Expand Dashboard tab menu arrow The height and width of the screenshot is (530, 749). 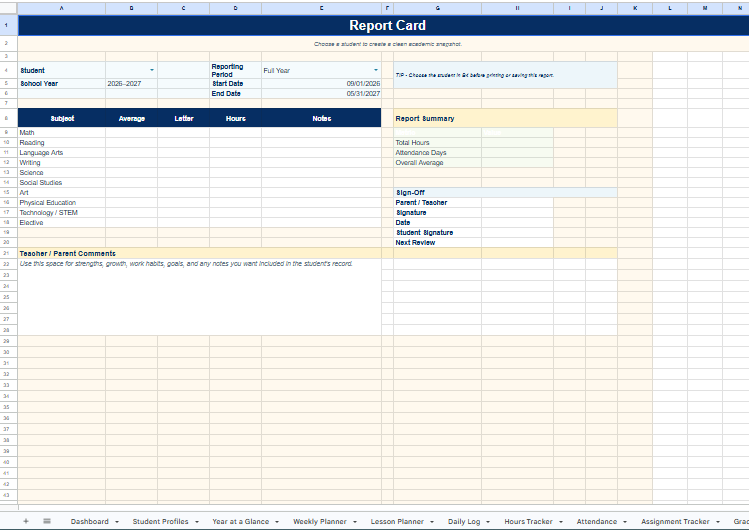pos(117,522)
